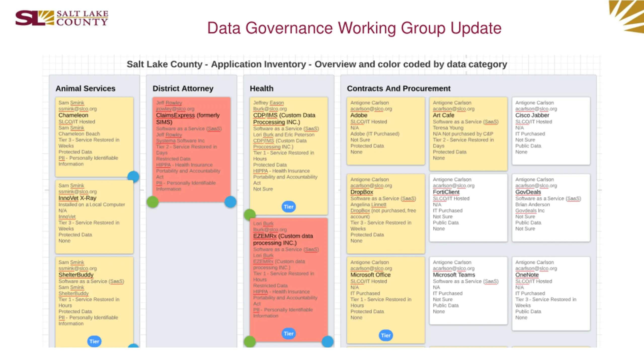Click the Data Governance Working Group Update title
The image size is (644, 362).
(354, 28)
